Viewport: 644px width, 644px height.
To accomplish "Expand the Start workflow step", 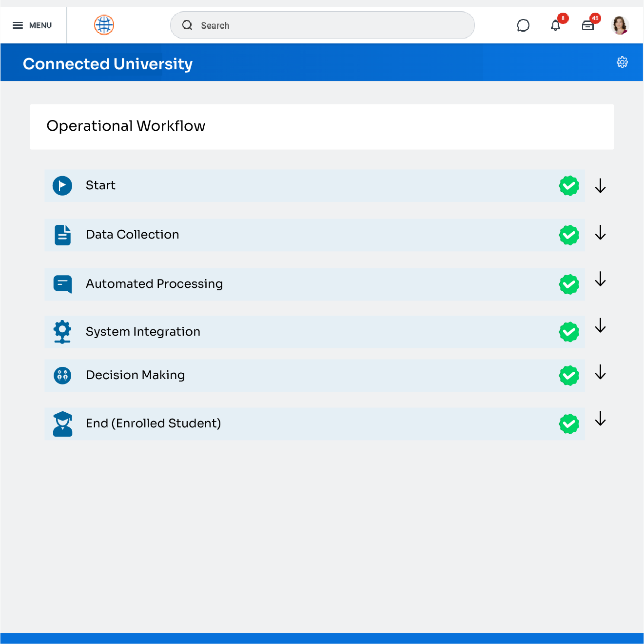I will 600,185.
